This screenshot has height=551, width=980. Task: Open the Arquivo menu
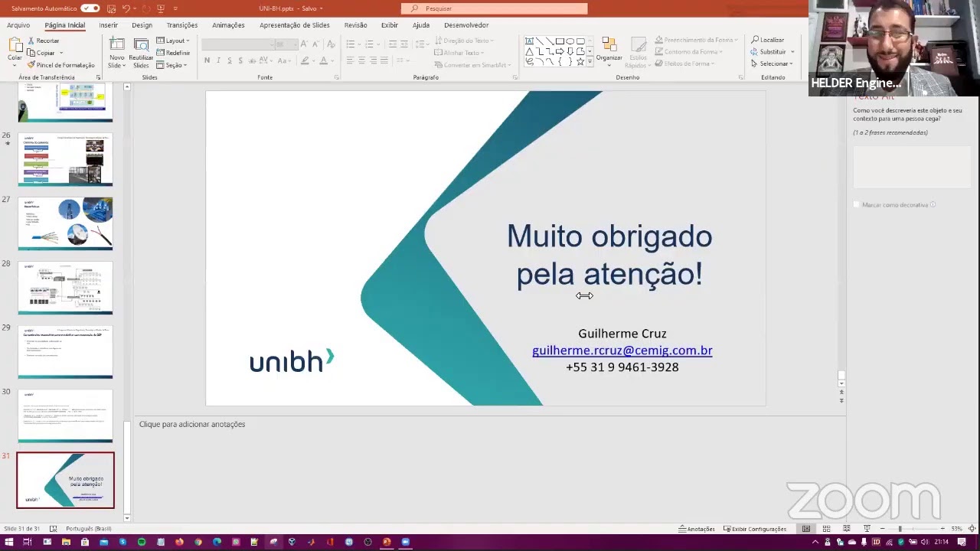[18, 25]
